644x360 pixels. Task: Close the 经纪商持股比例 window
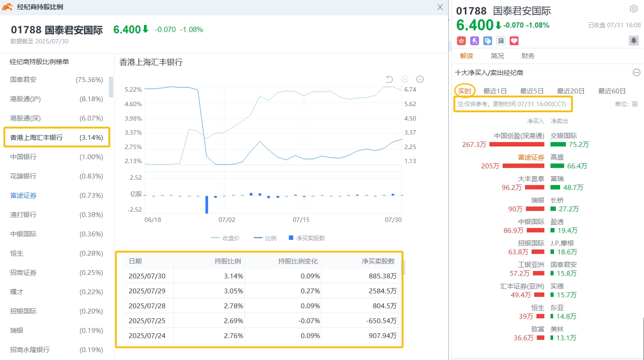pos(440,7)
